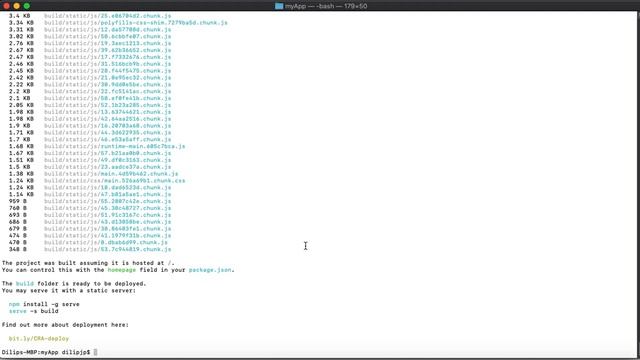Click the 348 B last chunk line

point(90,249)
